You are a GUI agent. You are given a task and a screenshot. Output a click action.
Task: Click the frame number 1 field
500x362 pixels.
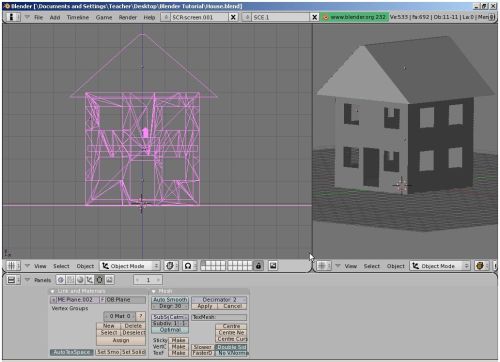tap(148, 280)
